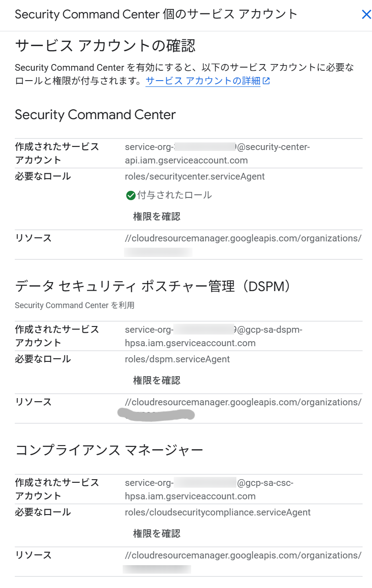Click 権限を確認 under roles/dspm.serviceAgent
The image size is (372, 588).
[x=157, y=381]
